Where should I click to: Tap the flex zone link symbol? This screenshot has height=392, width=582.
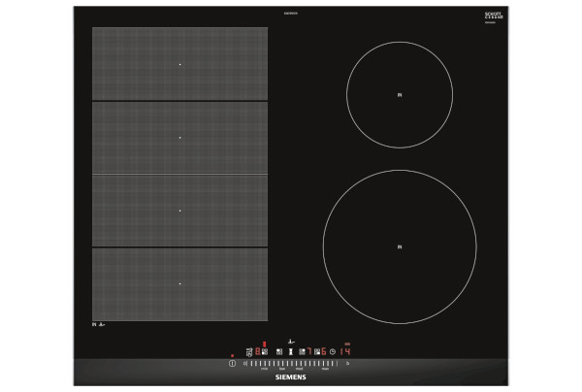[291, 351]
